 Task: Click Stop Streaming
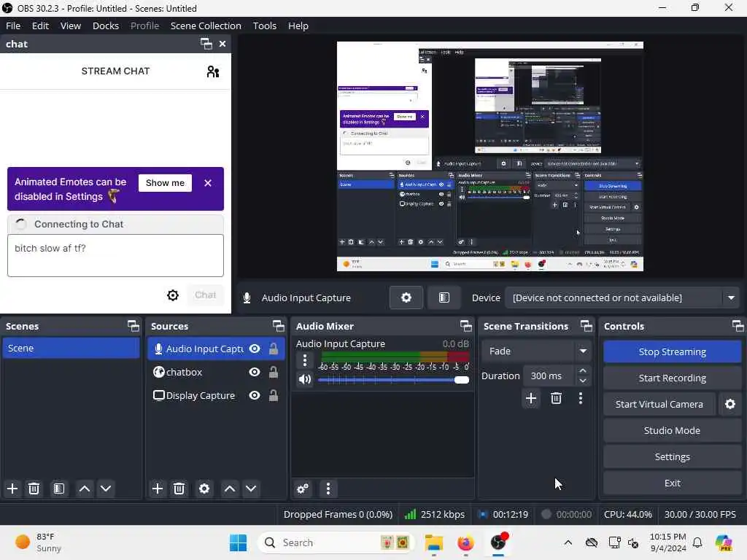tap(672, 352)
